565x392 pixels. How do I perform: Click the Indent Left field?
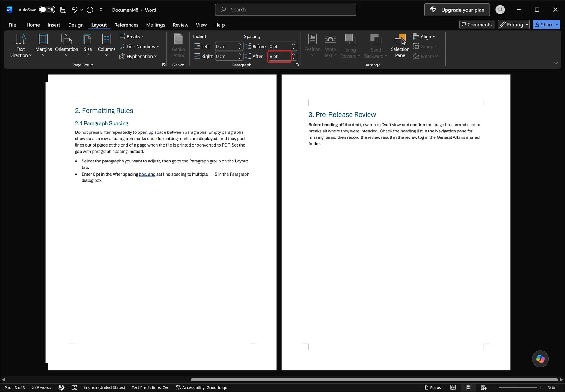[226, 47]
